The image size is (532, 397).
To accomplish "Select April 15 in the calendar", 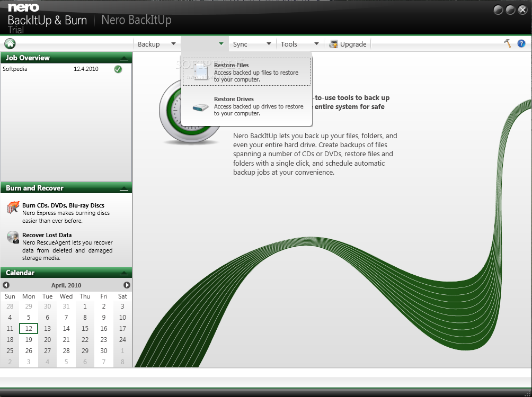I will [x=85, y=329].
